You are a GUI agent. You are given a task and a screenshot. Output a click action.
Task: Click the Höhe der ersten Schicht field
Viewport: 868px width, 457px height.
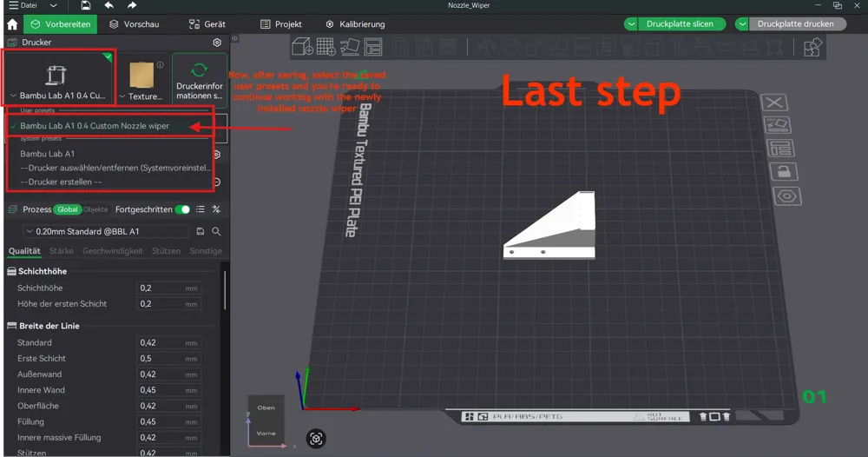pos(168,303)
